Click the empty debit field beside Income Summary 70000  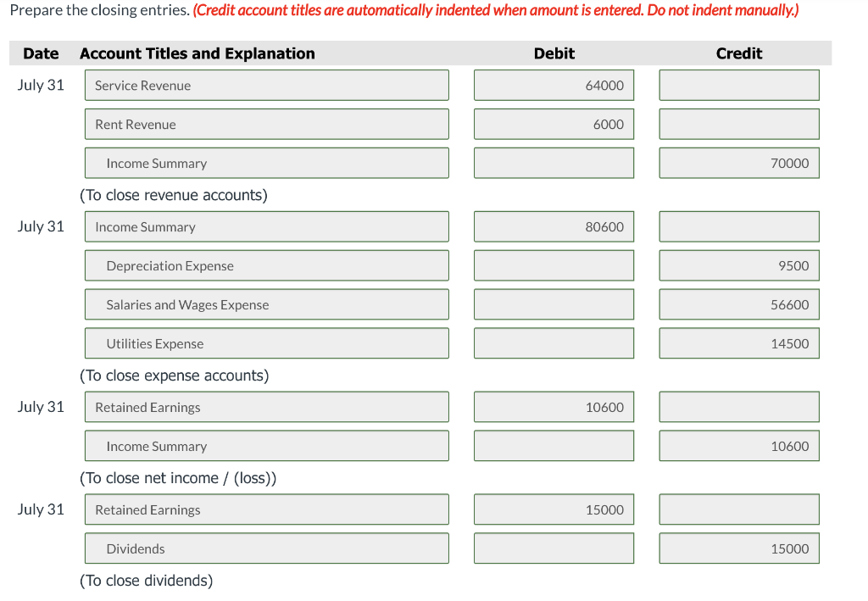[x=554, y=163]
